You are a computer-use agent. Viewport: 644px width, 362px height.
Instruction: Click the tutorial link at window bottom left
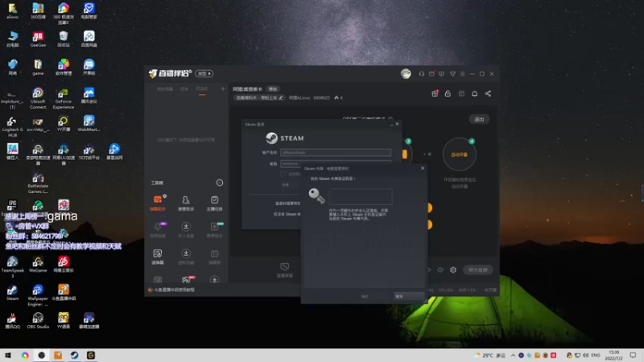coord(174,290)
